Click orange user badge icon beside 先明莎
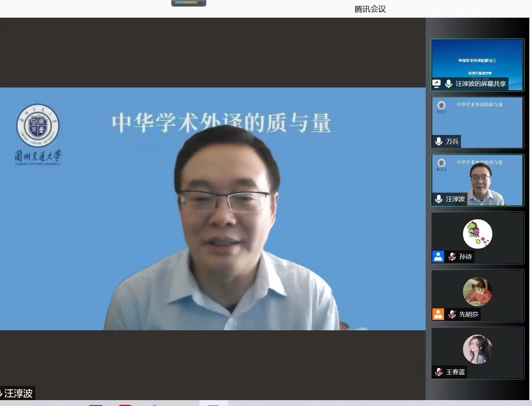532x406 pixels. (x=438, y=314)
